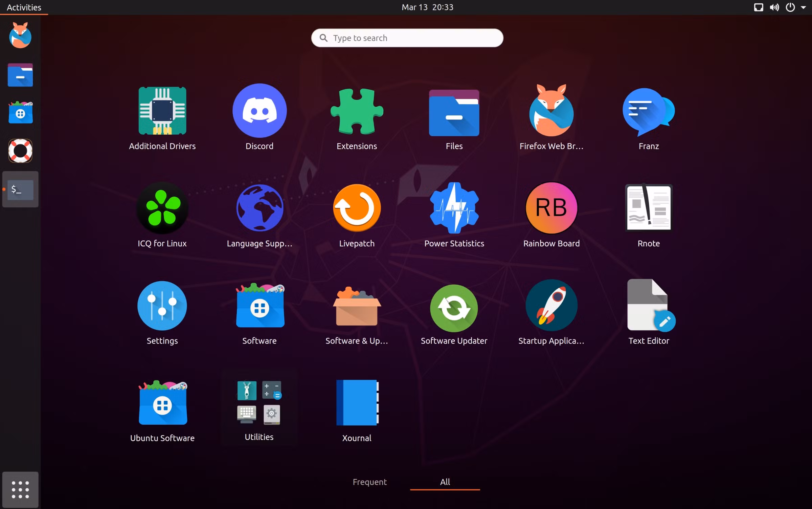Open the Franz messaging app

coord(649,112)
